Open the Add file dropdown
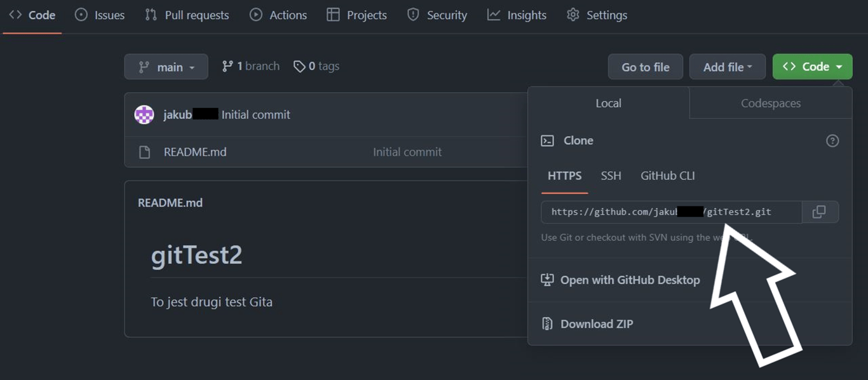 [728, 67]
